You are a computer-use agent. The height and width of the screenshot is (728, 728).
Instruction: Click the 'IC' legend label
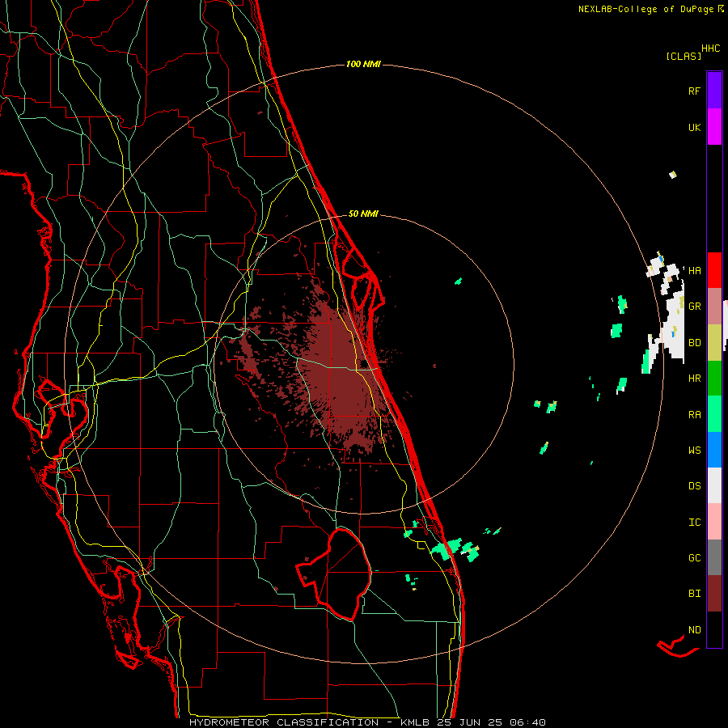694,523
